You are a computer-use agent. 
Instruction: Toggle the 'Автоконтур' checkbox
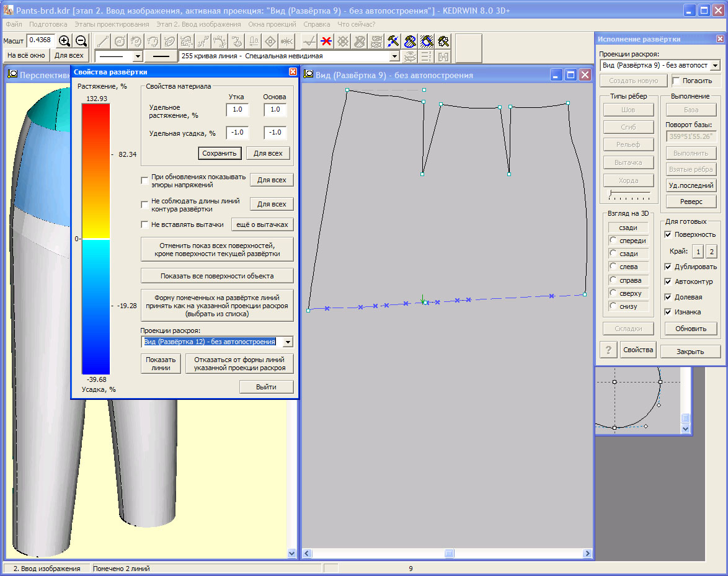668,281
